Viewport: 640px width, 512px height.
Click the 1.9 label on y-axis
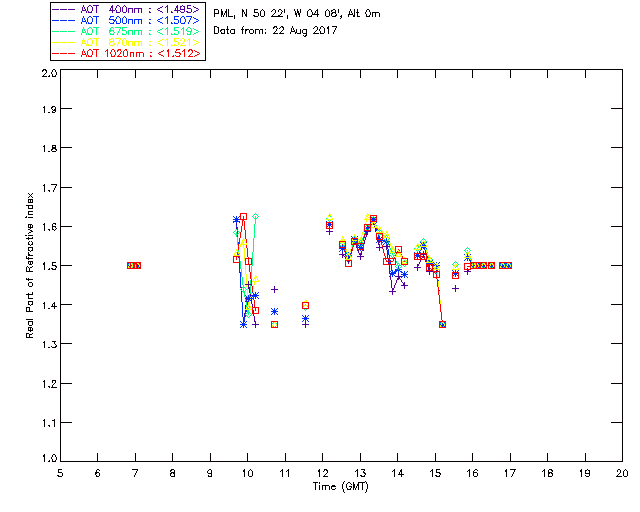[x=49, y=109]
